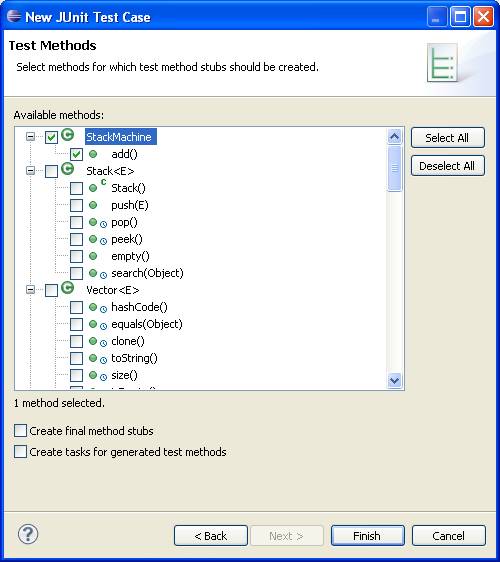Click the help question mark icon
This screenshot has height=562, width=500.
point(28,534)
